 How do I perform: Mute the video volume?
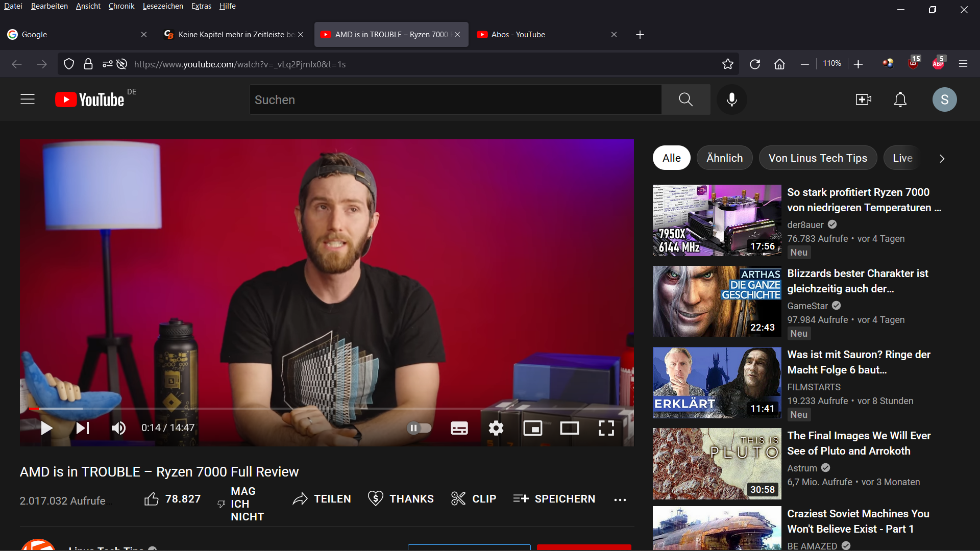pyautogui.click(x=118, y=428)
